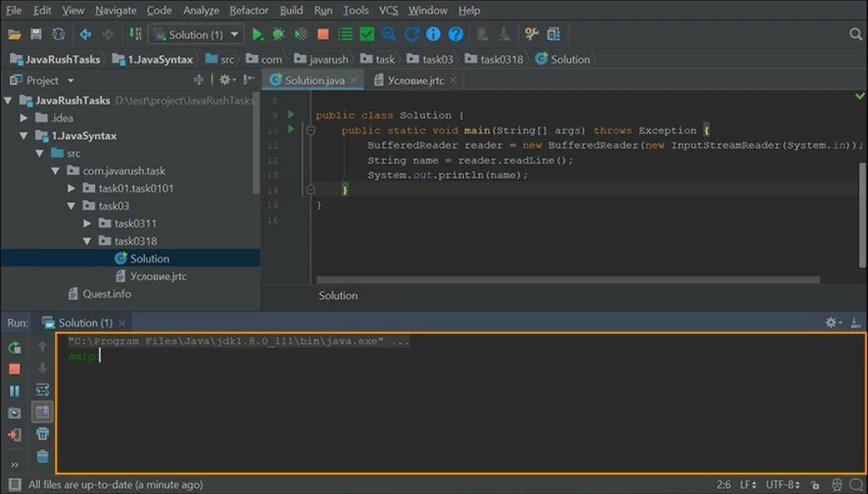Screen dimensions: 868x494
Task: Switch to the Условие.jrtc editor tab
Action: (415, 80)
